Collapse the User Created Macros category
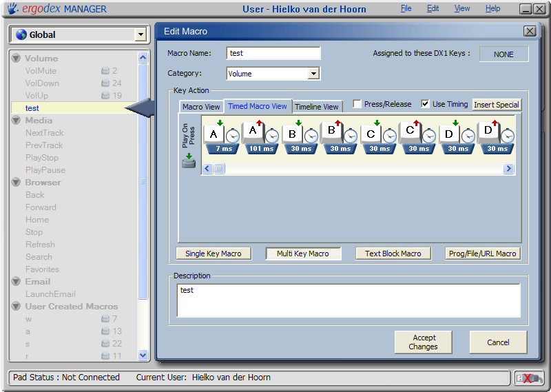Image resolution: width=551 pixels, height=392 pixels. 16,306
